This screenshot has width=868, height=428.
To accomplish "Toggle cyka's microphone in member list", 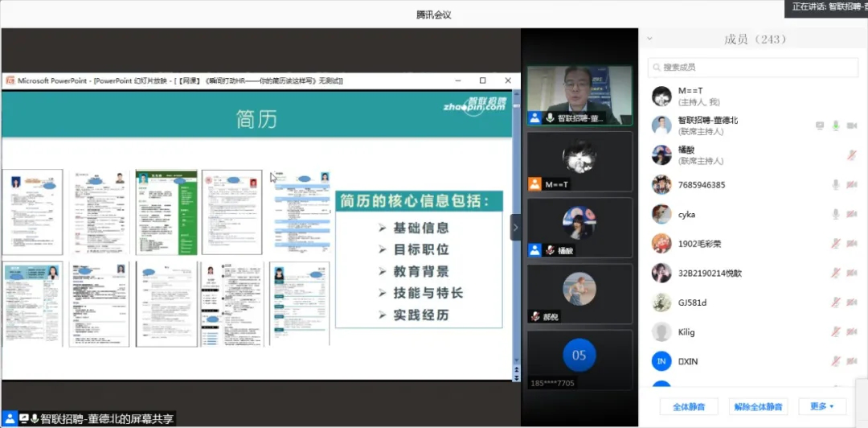I will click(836, 214).
